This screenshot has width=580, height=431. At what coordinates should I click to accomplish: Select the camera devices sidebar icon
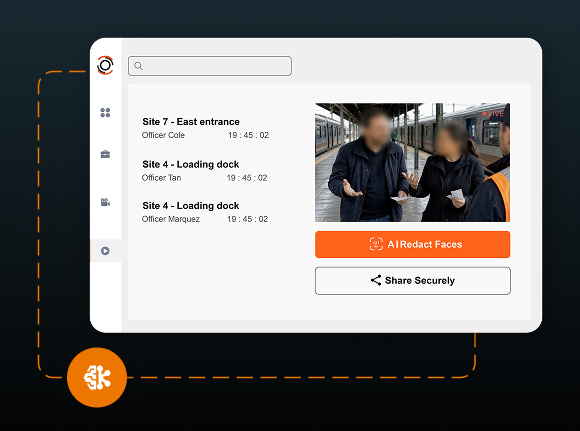click(x=105, y=202)
